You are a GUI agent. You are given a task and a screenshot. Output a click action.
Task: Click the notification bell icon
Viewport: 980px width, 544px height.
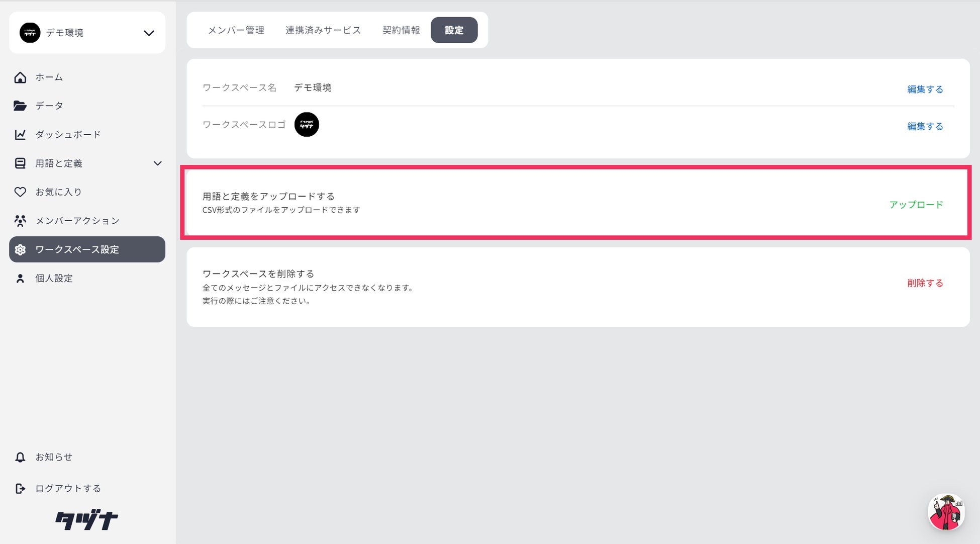tap(20, 457)
